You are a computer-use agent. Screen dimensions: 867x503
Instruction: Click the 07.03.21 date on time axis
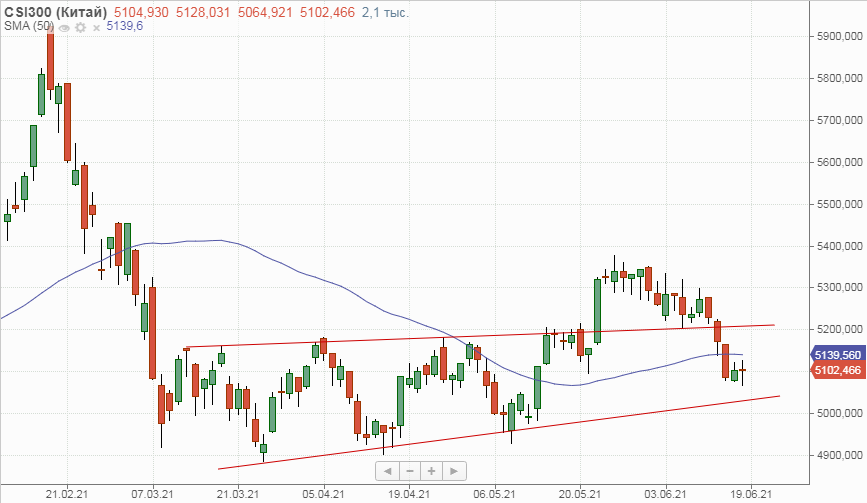coord(153,494)
